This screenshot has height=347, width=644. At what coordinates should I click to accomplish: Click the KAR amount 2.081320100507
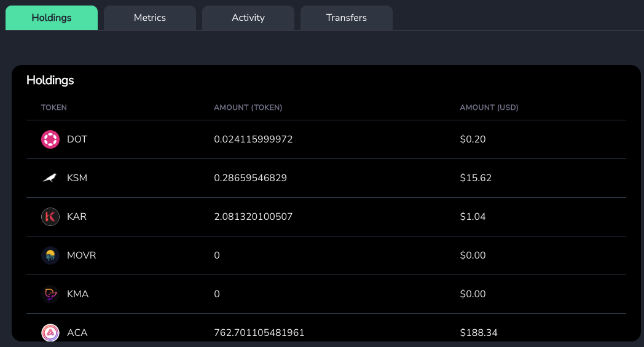pyautogui.click(x=253, y=216)
